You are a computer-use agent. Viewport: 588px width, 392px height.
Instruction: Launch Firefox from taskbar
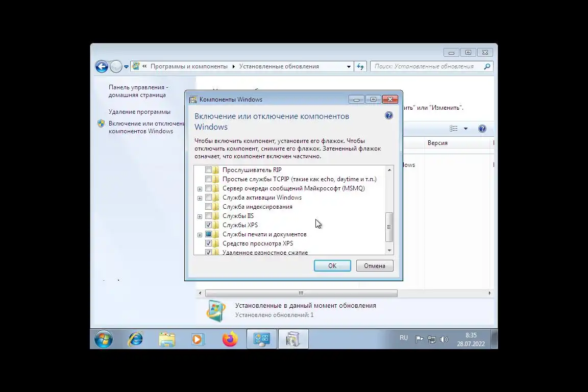tap(230, 339)
